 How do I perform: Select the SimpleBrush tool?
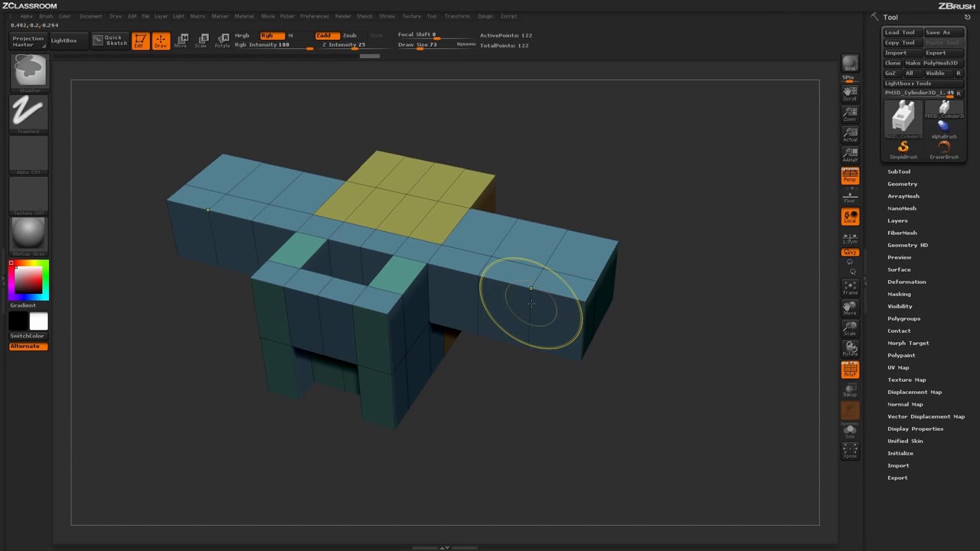[x=903, y=149]
